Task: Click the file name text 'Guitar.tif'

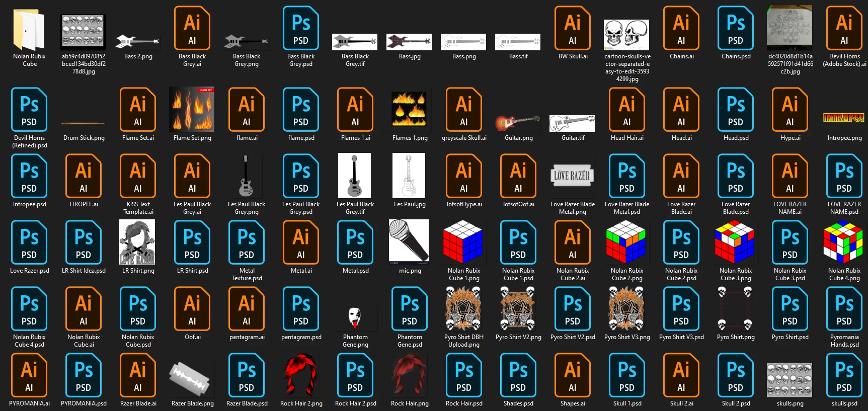Action: coord(573,138)
